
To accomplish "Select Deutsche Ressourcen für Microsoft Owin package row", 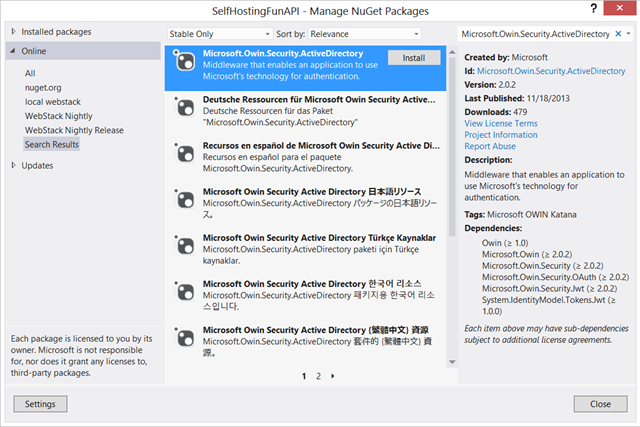I will pos(305,114).
